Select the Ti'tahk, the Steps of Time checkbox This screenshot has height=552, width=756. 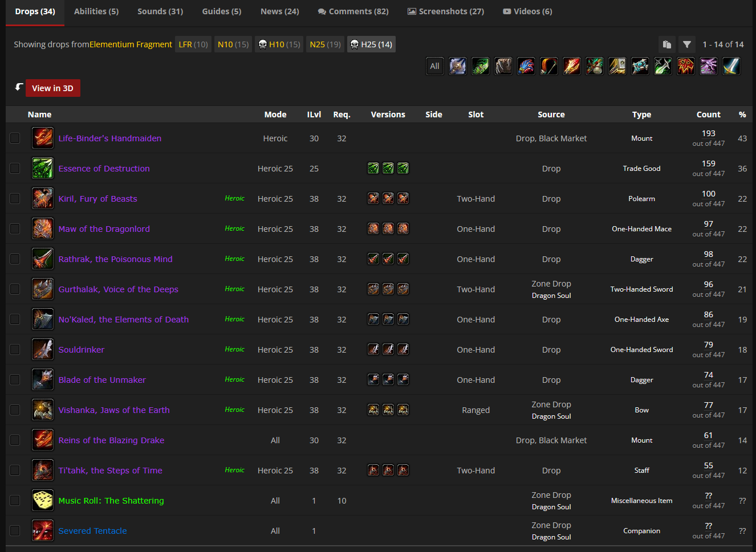pos(15,470)
